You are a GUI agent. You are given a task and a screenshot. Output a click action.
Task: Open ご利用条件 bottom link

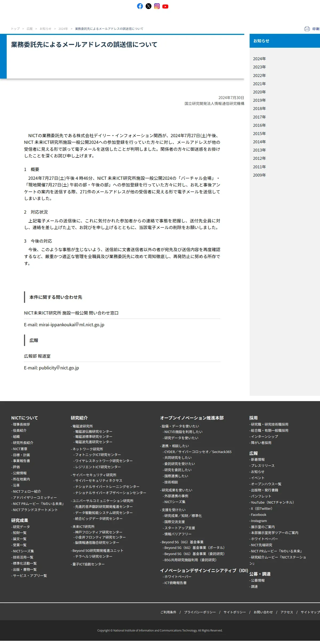coord(168,612)
